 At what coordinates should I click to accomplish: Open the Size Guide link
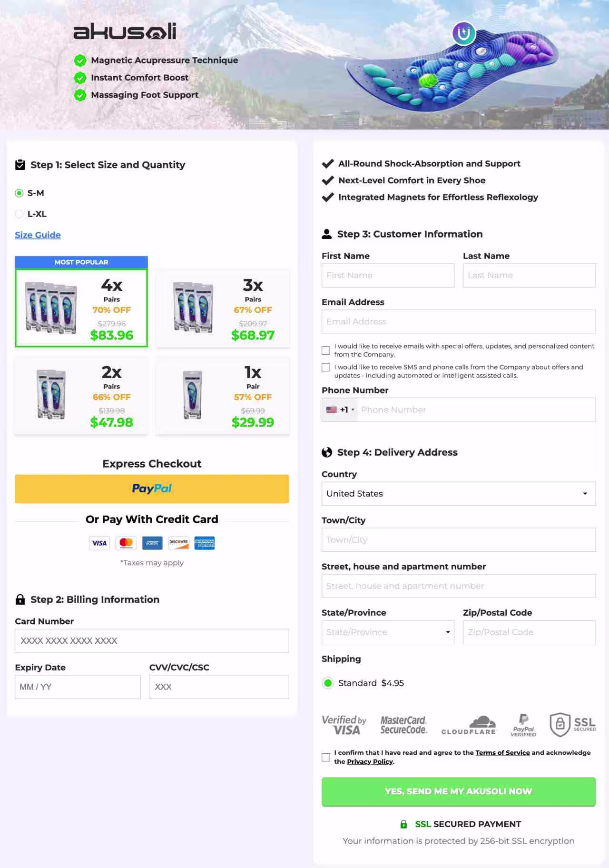(x=38, y=235)
